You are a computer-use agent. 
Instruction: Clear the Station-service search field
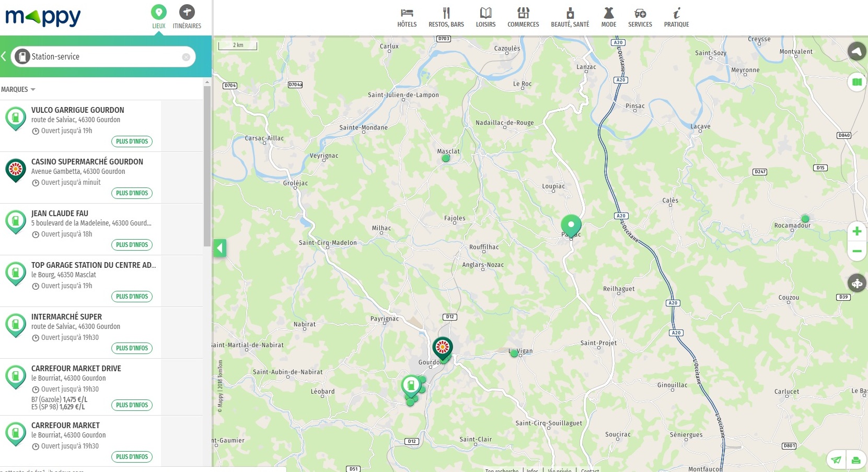[186, 57]
